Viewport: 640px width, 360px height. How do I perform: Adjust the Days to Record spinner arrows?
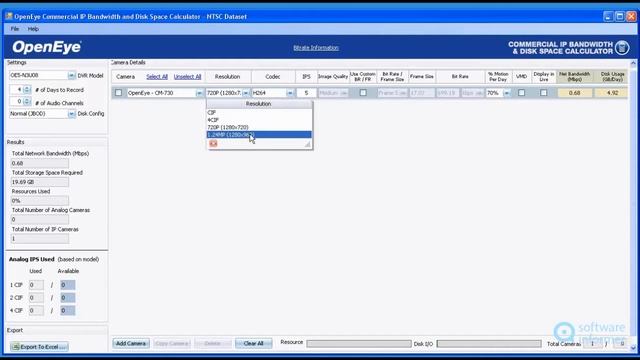(x=27, y=89)
